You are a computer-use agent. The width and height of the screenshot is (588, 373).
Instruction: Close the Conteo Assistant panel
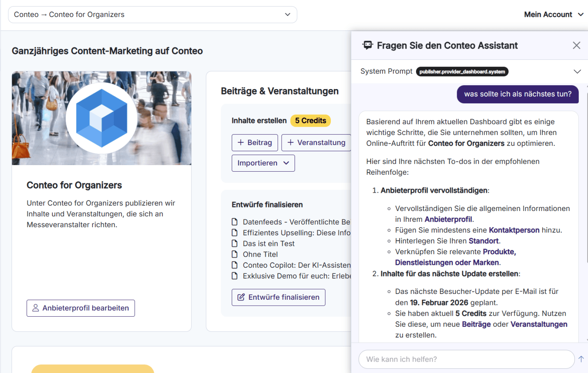pyautogui.click(x=576, y=45)
